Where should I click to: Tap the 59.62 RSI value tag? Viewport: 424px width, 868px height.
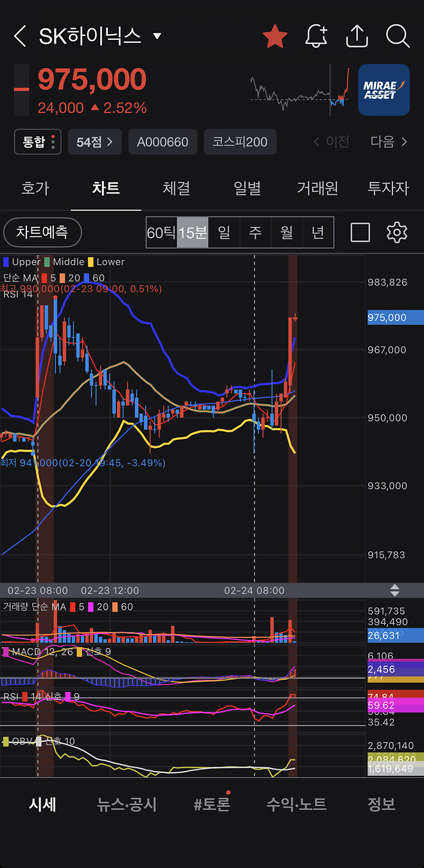395,705
